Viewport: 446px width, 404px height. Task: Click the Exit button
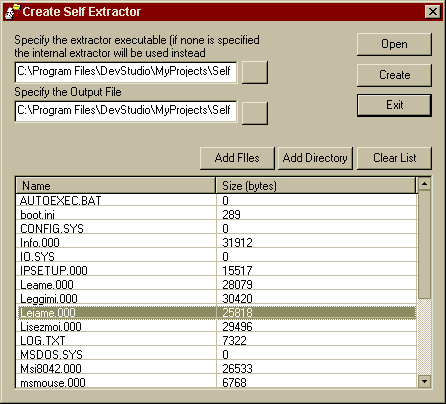tap(394, 105)
